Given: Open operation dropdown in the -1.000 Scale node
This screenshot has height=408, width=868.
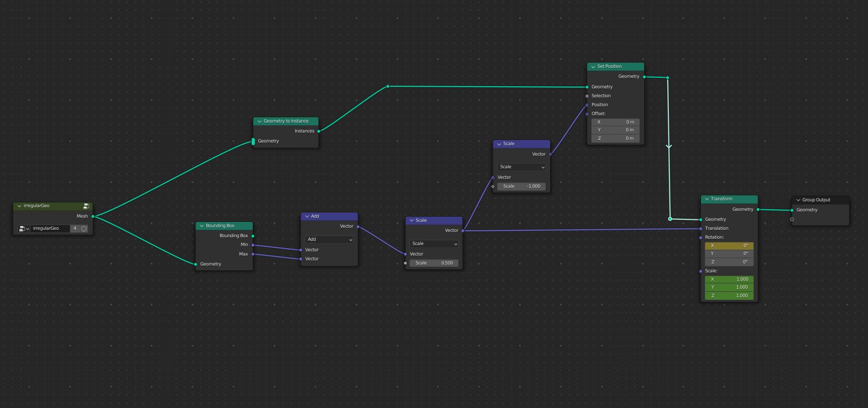Looking at the screenshot, I should point(522,167).
